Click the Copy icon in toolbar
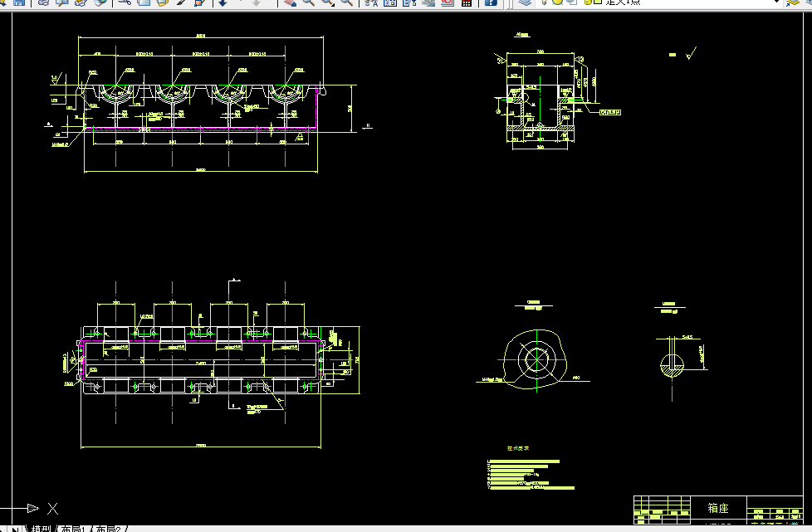 click(144, 2)
